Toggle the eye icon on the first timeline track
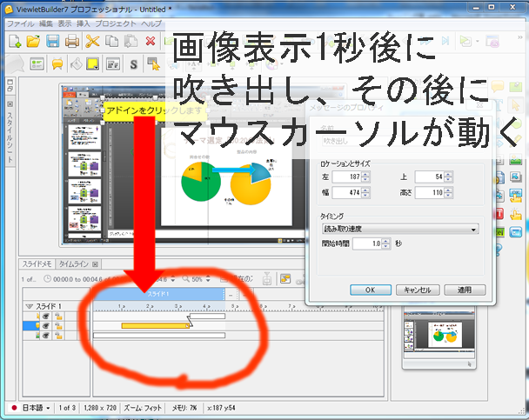The width and height of the screenshot is (529, 420). 45,317
